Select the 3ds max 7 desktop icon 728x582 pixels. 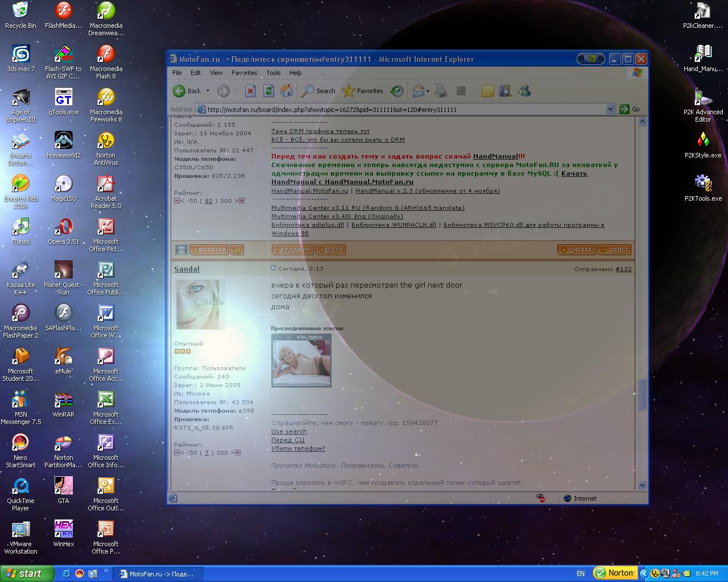20,59
